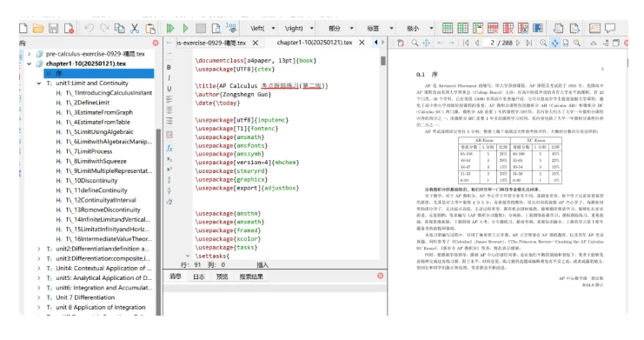Viewport: 644px width, 340px height.
Task: Cut selection with the scissors icon
Action: coord(135,28)
